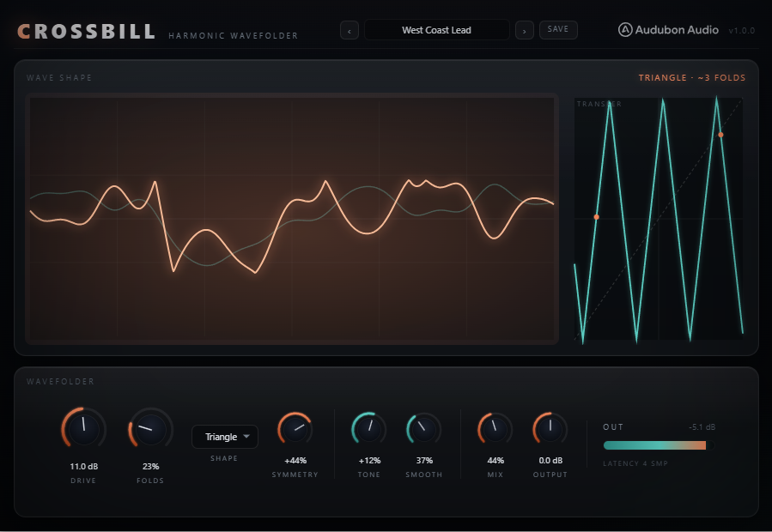
Task: Click the -5.1 dB output meter reading
Action: (x=702, y=427)
